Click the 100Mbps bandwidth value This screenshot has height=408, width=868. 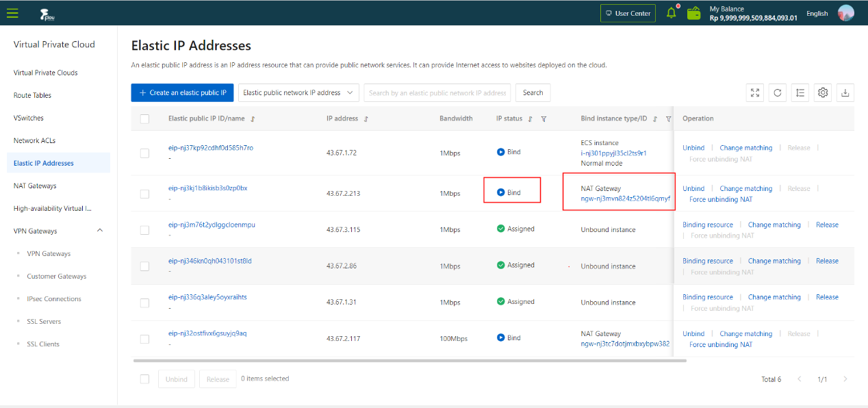[453, 338]
